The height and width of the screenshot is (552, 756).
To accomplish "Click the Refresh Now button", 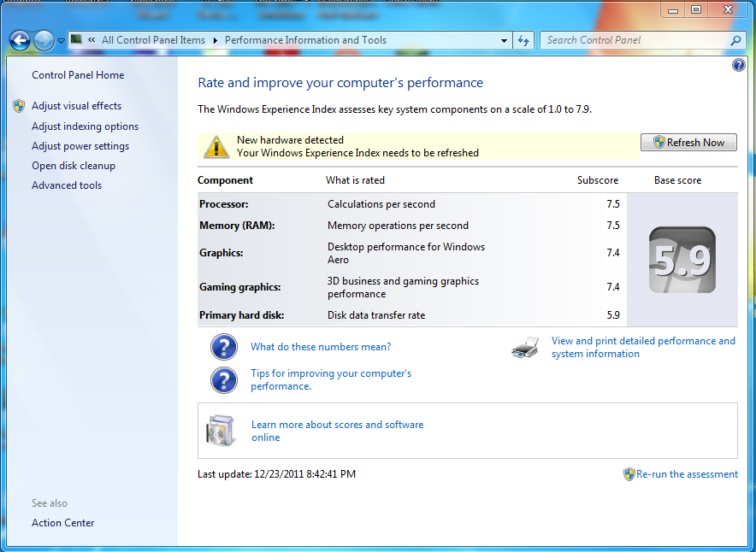I will pos(688,143).
